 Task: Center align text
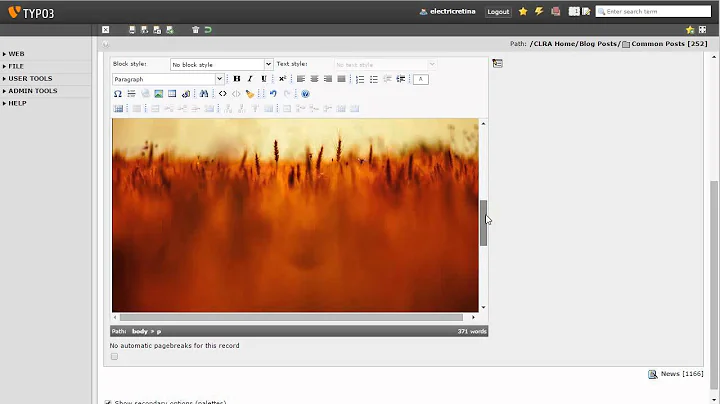pyautogui.click(x=315, y=79)
